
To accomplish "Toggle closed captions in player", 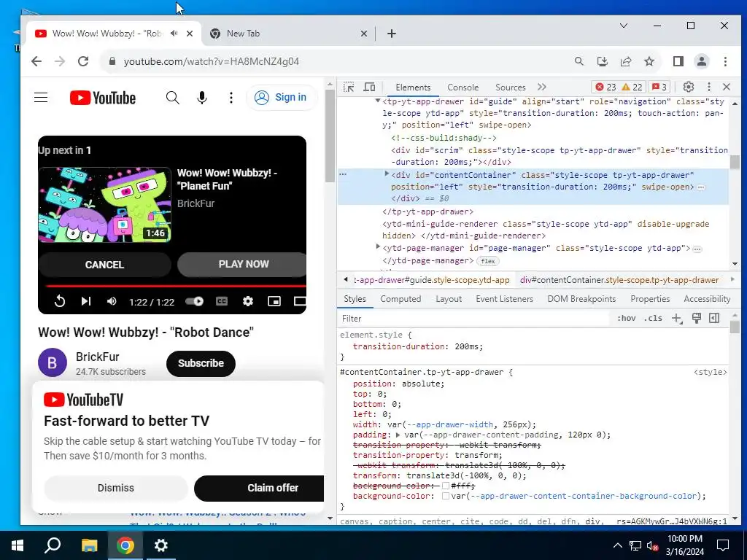I will [x=222, y=301].
